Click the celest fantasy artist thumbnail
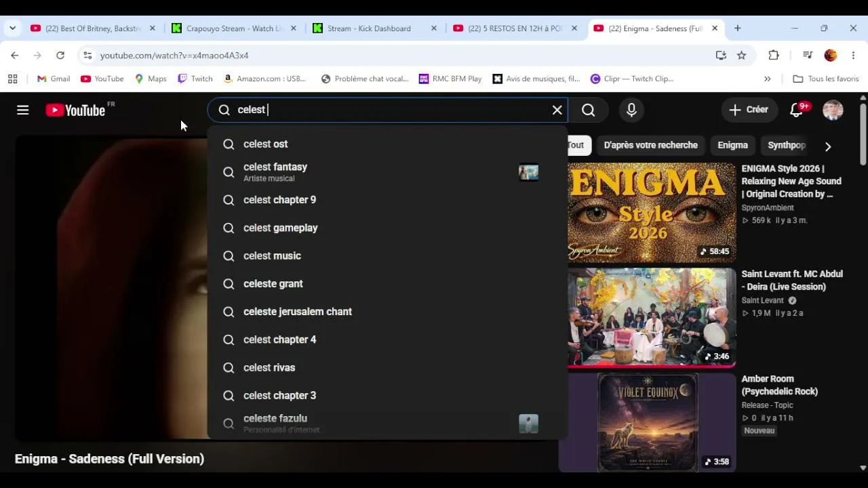The height and width of the screenshot is (488, 868). 528,172
